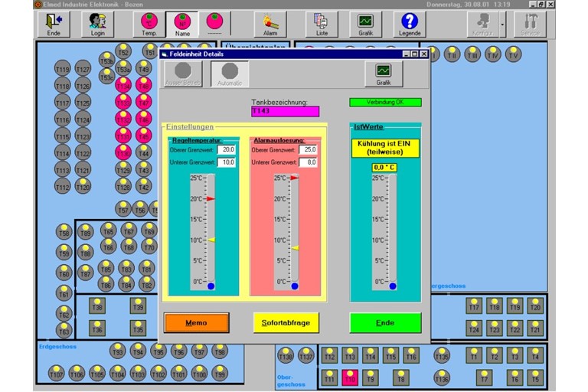The width and height of the screenshot is (588, 392).
Task: Toggle the Name display mode button
Action: tap(181, 24)
